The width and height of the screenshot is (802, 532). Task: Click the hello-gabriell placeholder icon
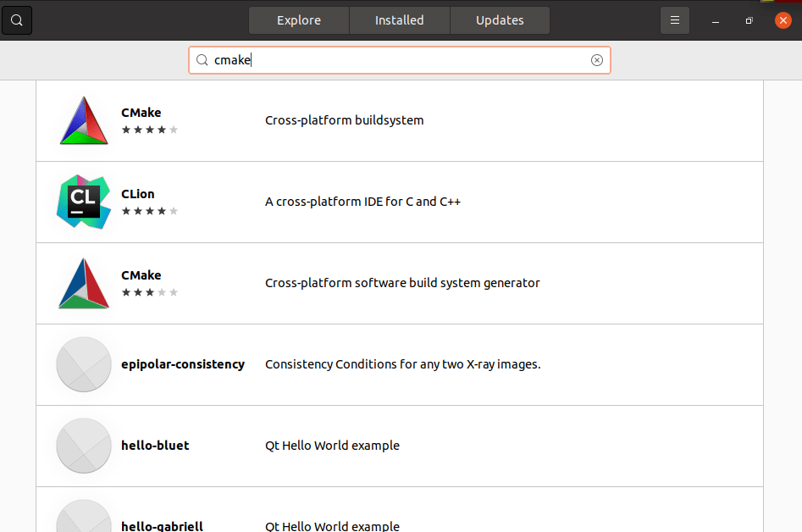[84, 516]
